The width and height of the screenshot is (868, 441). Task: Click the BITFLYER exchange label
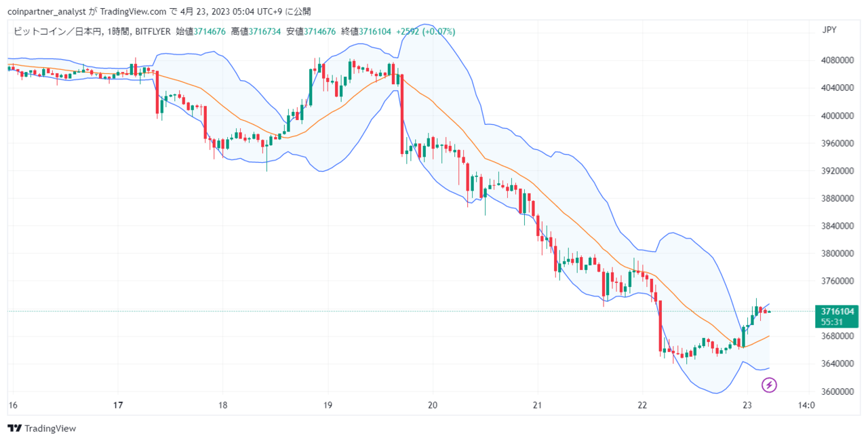click(x=153, y=31)
